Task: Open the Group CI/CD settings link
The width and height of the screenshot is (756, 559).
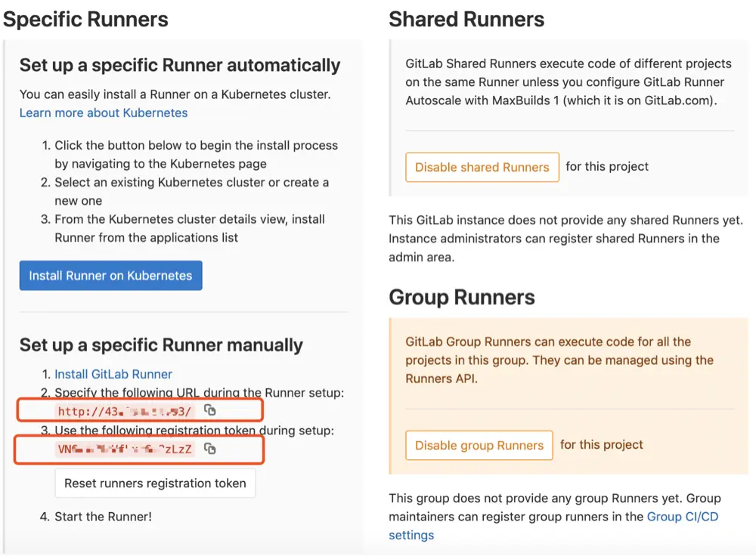Action: [x=682, y=517]
